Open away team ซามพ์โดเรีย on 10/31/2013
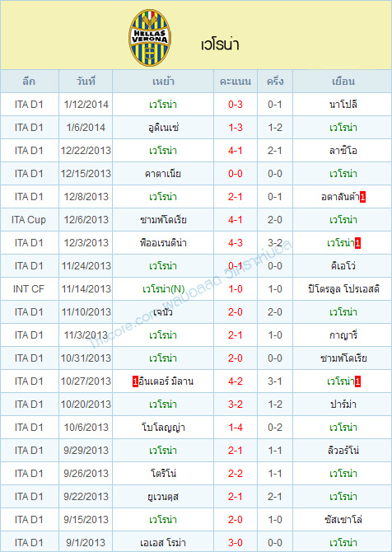This screenshot has width=392, height=552. pyautogui.click(x=343, y=358)
